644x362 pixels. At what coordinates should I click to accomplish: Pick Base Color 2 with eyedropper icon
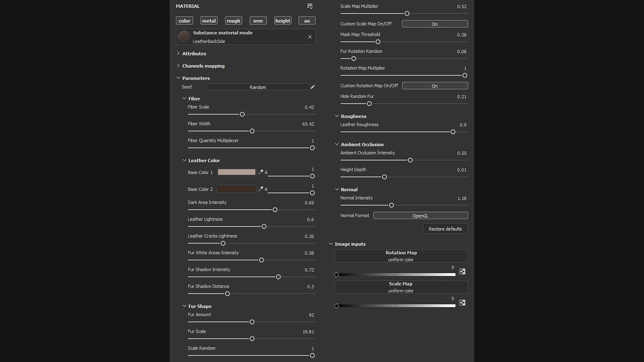click(261, 189)
